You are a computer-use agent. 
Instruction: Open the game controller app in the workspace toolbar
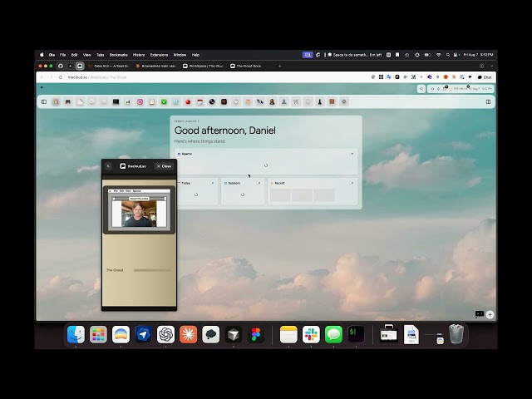[x=68, y=101]
